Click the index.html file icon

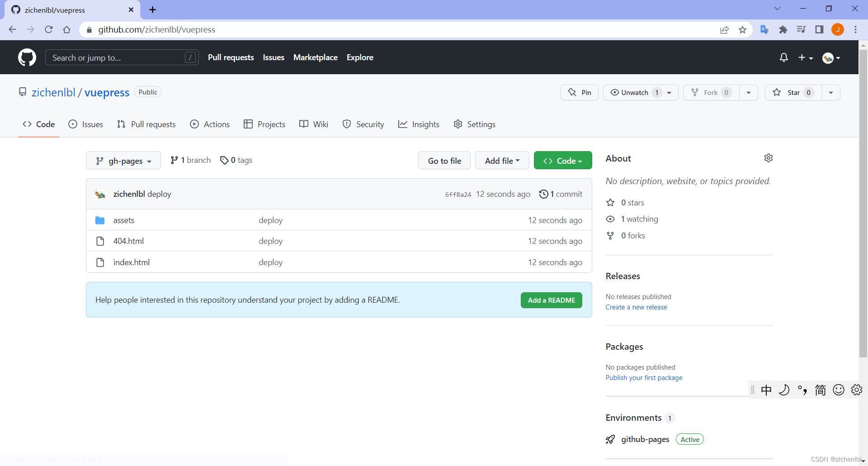[100, 262]
